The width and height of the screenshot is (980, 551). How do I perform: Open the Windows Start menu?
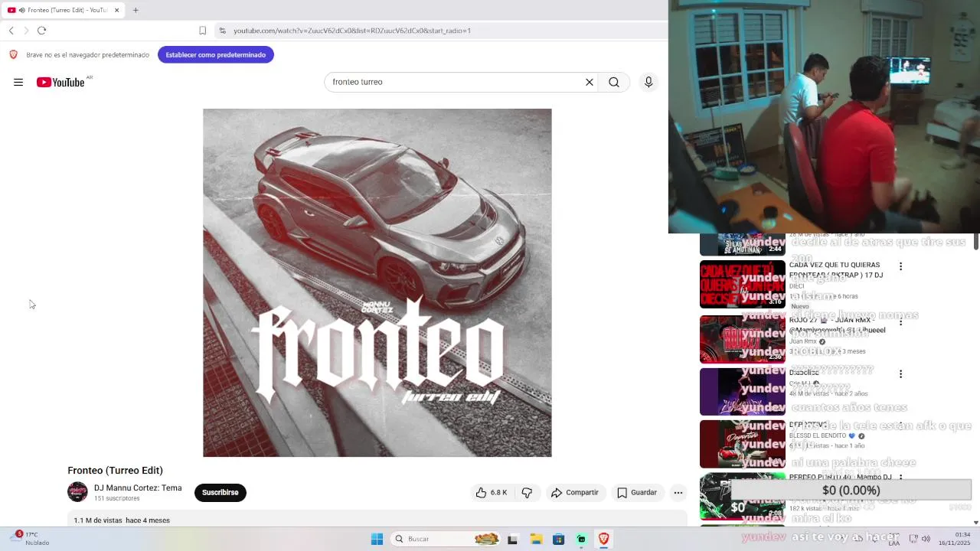coord(377,539)
